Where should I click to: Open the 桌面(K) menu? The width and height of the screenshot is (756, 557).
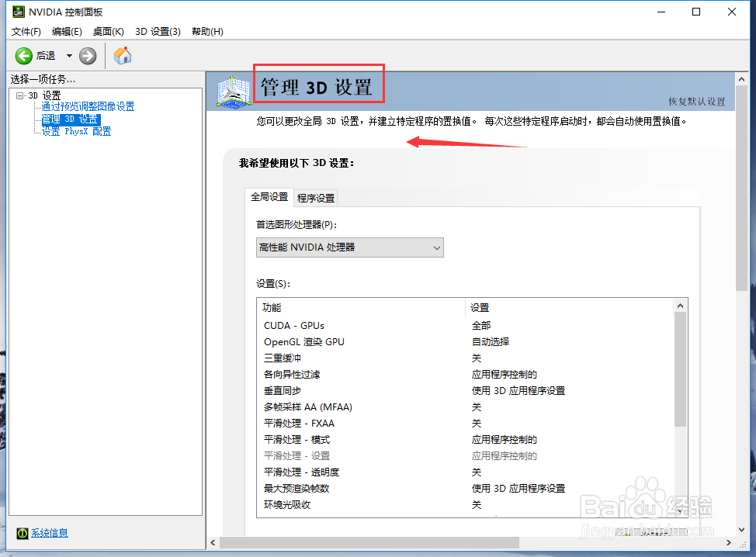[109, 31]
